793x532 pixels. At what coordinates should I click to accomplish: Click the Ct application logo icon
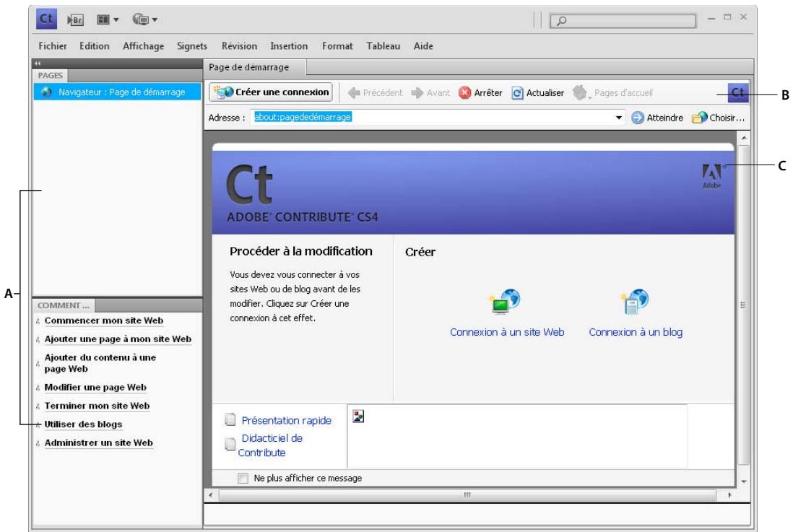point(46,19)
